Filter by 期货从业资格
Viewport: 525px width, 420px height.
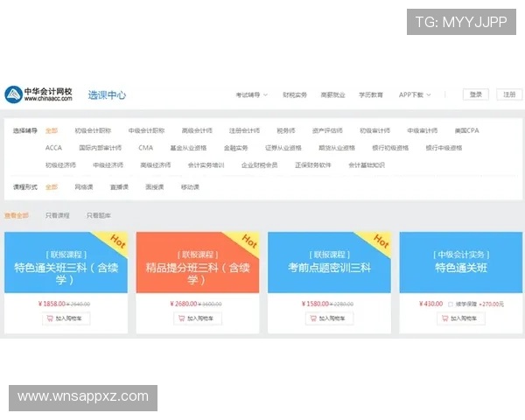(x=337, y=148)
